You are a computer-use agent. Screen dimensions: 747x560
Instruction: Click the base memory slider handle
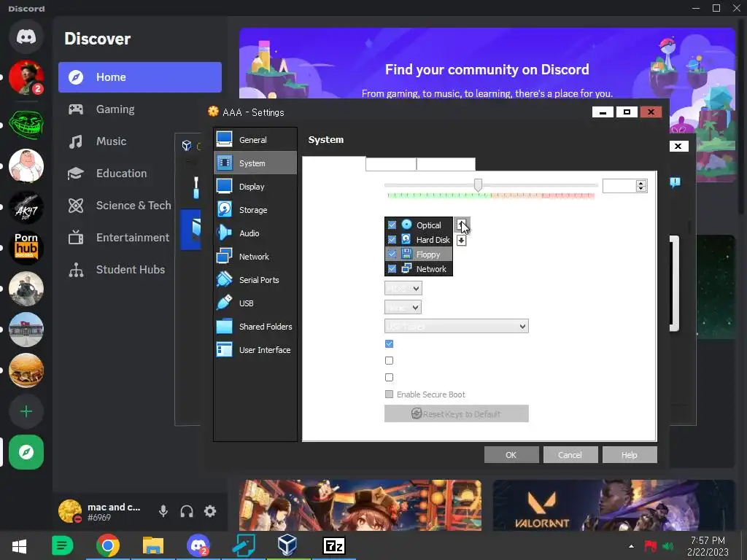(478, 185)
